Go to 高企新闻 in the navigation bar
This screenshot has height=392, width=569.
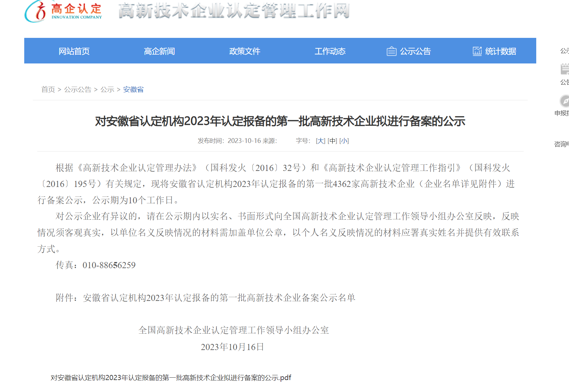159,51
